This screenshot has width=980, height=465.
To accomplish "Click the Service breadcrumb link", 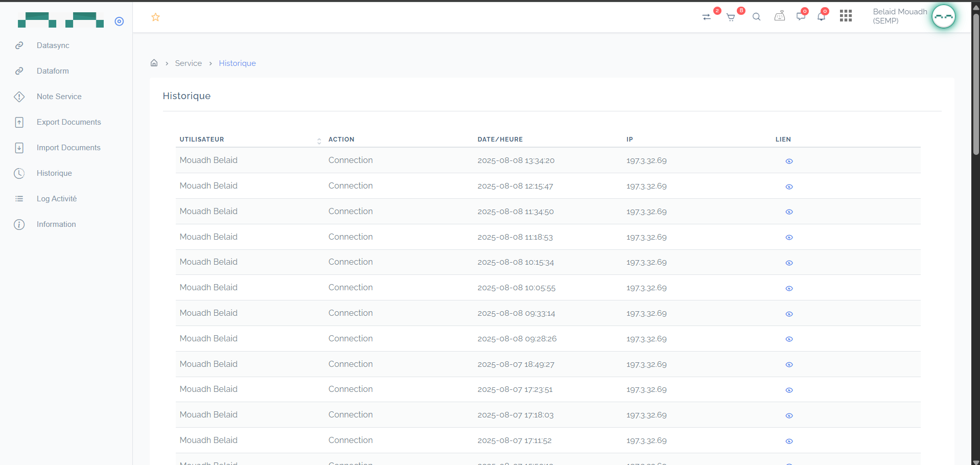I will pos(188,63).
